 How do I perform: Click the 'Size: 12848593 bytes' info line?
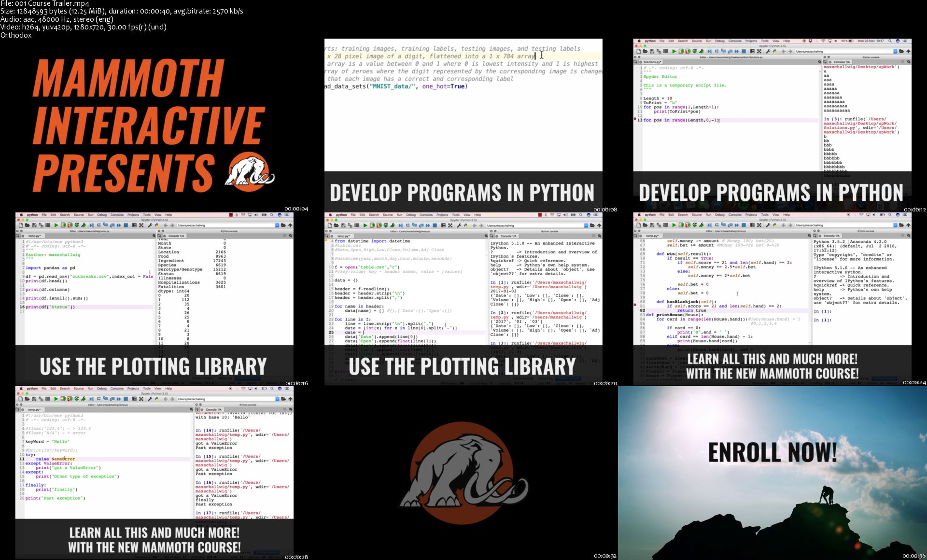point(122,11)
